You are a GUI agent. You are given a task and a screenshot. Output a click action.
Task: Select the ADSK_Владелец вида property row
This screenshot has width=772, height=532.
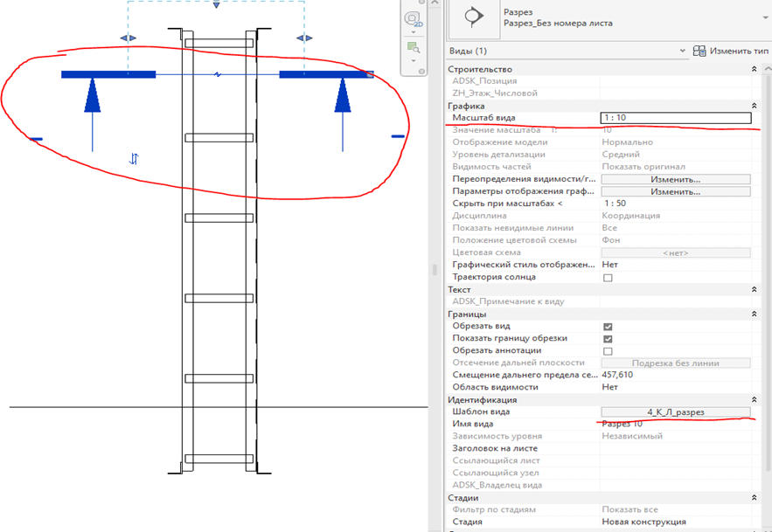tap(600, 485)
